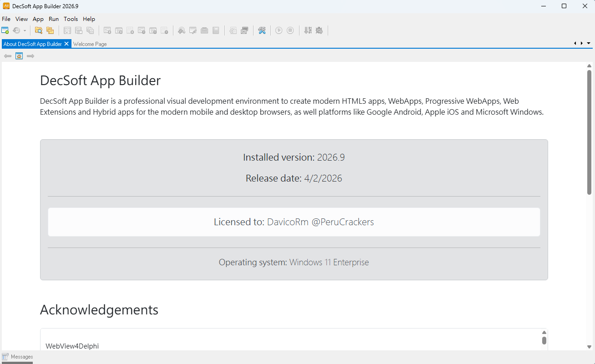The height and width of the screenshot is (364, 595).
Task: Open the View menu
Action: point(21,19)
